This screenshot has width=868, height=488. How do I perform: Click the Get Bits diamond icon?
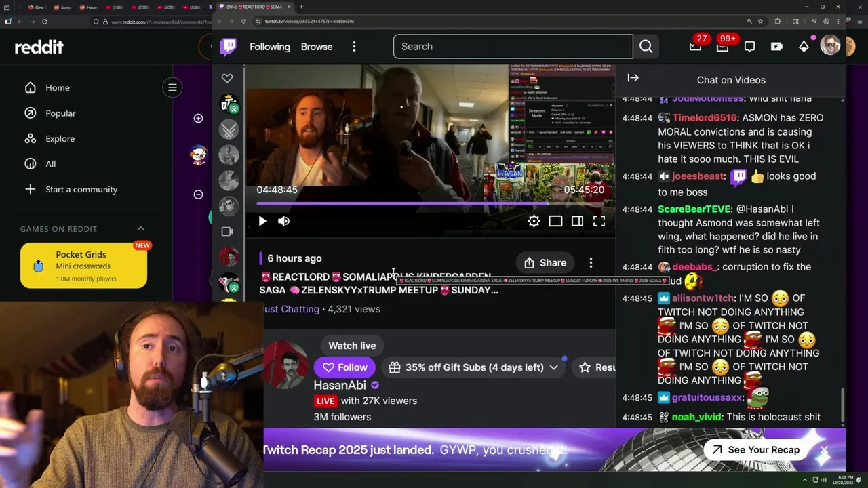click(x=804, y=46)
